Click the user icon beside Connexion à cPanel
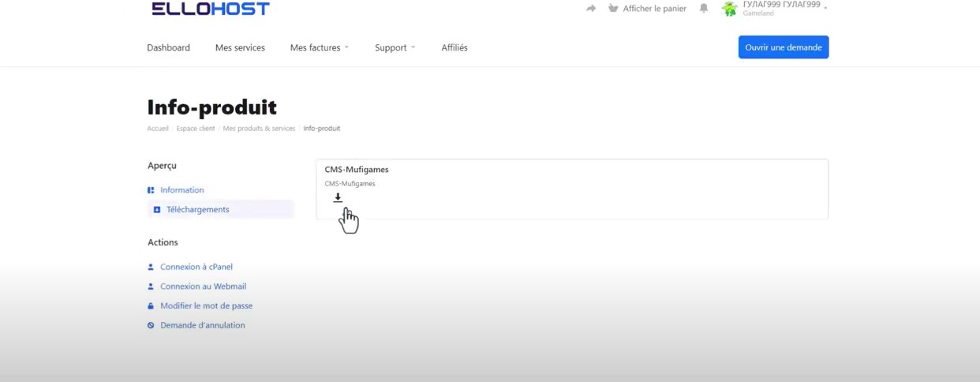 [x=151, y=267]
